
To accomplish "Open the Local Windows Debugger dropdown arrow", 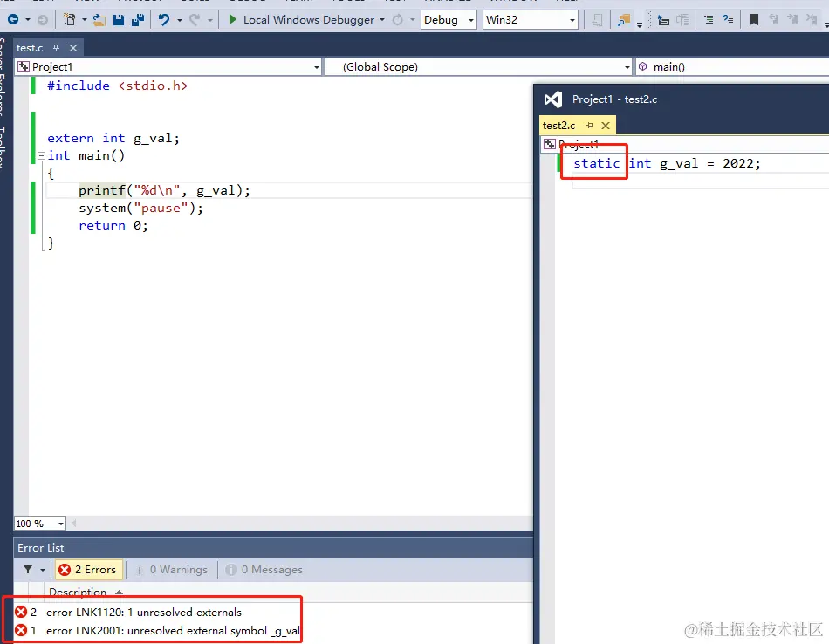I will pos(382,20).
